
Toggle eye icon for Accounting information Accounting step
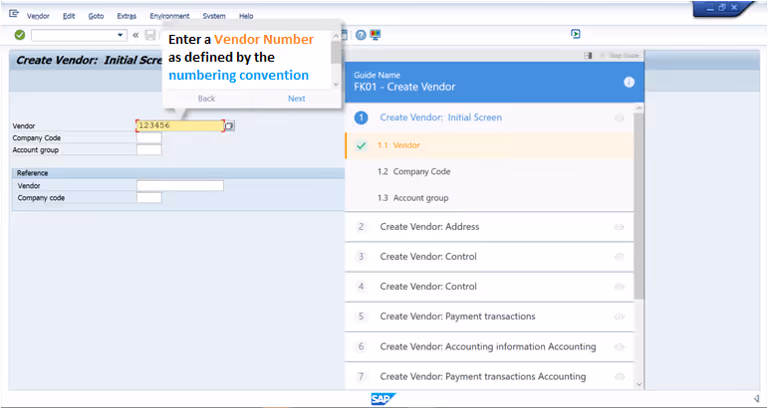(x=619, y=347)
